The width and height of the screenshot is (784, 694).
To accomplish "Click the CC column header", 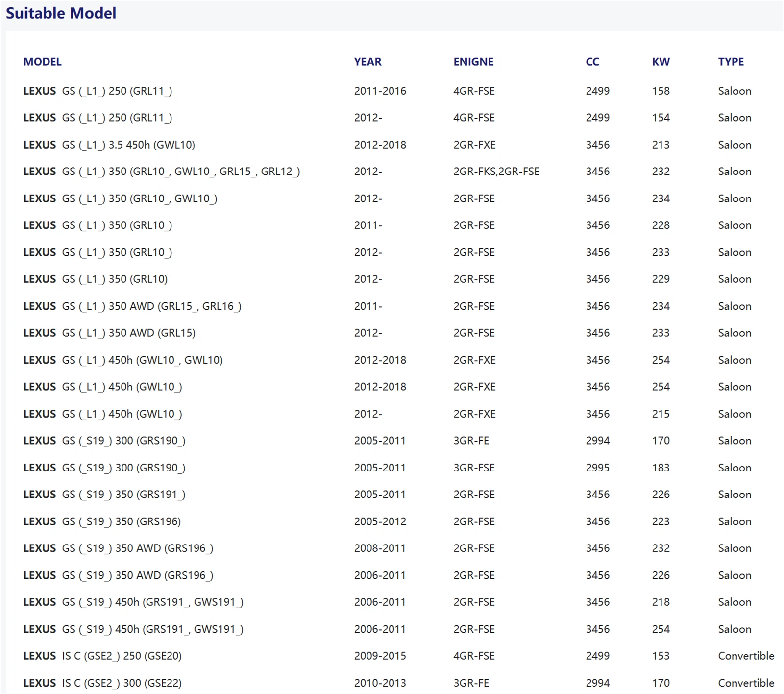I will click(592, 62).
